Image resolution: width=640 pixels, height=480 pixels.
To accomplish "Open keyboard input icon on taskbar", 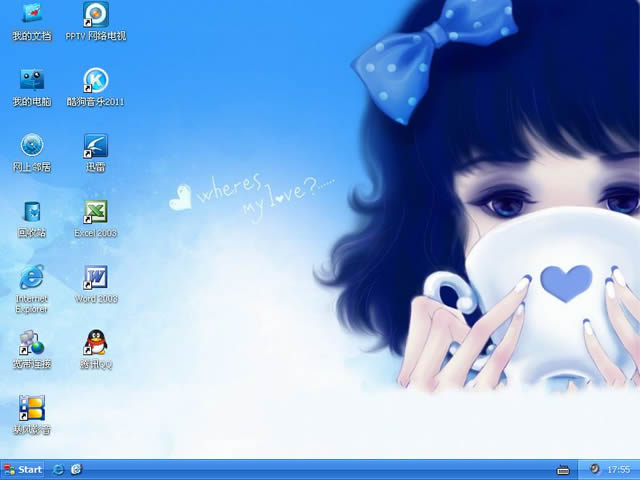I will pyautogui.click(x=563, y=470).
